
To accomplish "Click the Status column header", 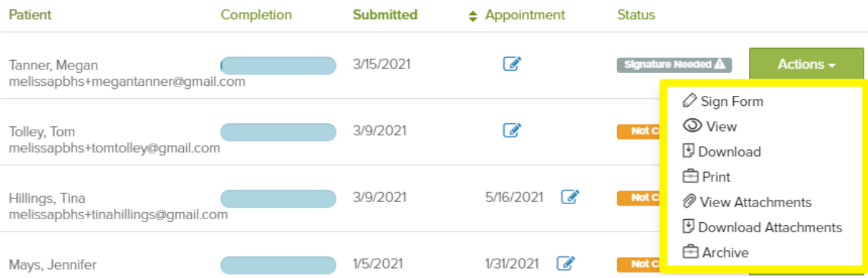I will [636, 15].
